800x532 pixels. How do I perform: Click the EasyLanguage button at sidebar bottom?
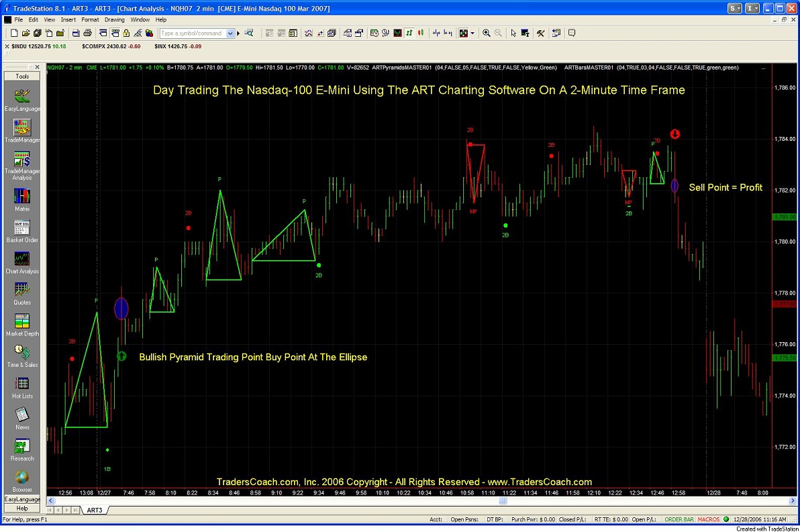tap(22, 499)
